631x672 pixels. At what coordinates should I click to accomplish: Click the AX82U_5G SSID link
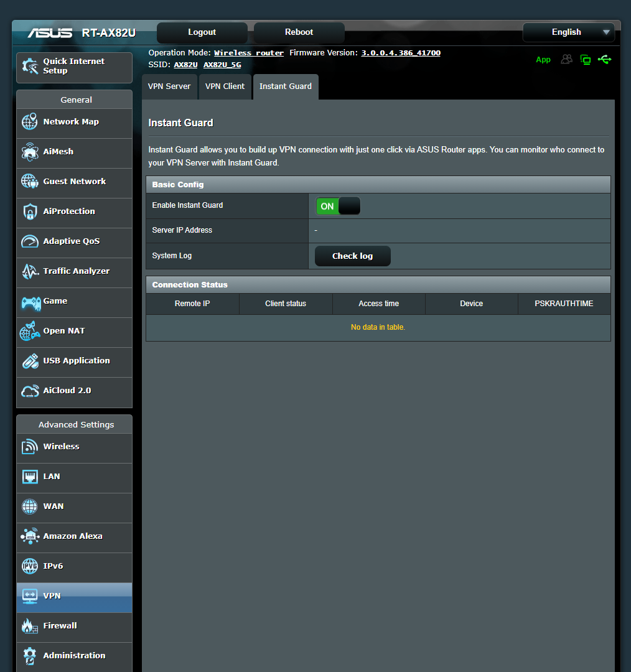click(x=222, y=65)
